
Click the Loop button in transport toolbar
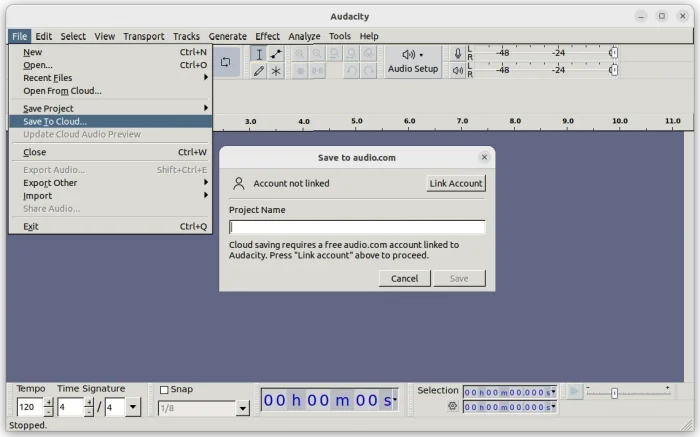pyautogui.click(x=226, y=62)
